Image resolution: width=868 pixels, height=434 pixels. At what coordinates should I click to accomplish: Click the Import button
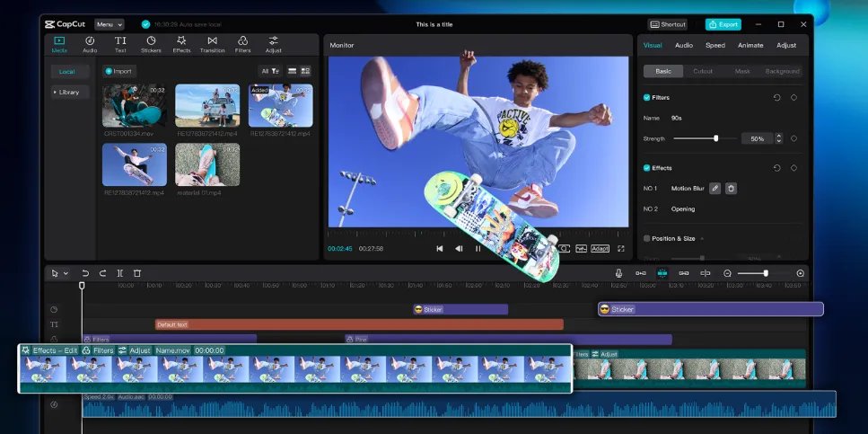118,71
